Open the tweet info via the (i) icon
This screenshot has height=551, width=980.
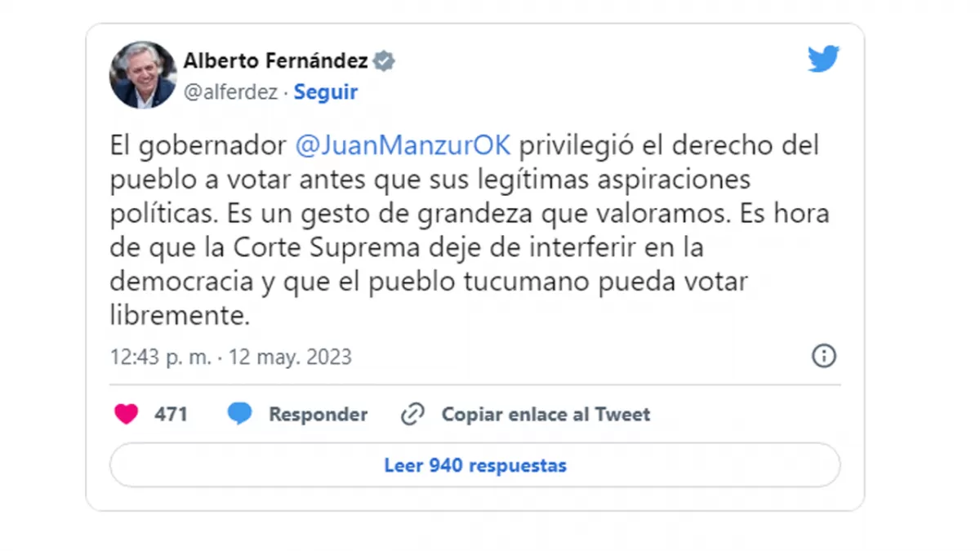click(824, 357)
